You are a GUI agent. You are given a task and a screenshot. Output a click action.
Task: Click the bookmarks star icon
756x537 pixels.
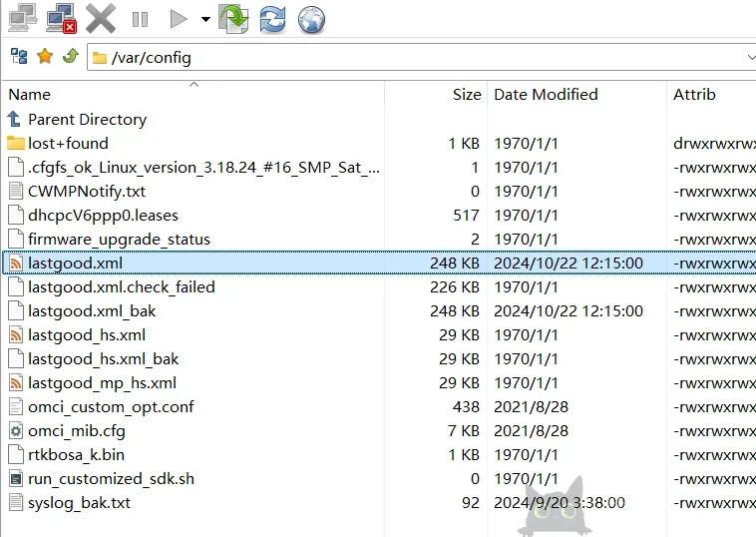point(45,57)
